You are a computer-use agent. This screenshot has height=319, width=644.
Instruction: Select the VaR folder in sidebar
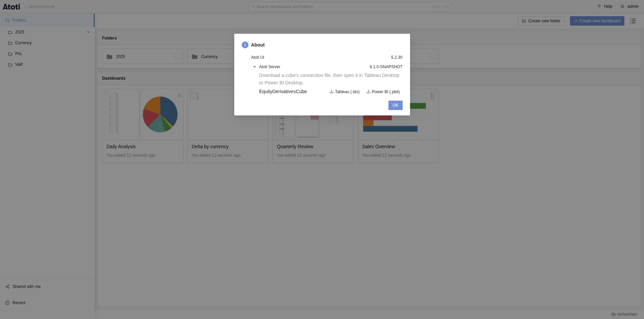tap(47, 64)
